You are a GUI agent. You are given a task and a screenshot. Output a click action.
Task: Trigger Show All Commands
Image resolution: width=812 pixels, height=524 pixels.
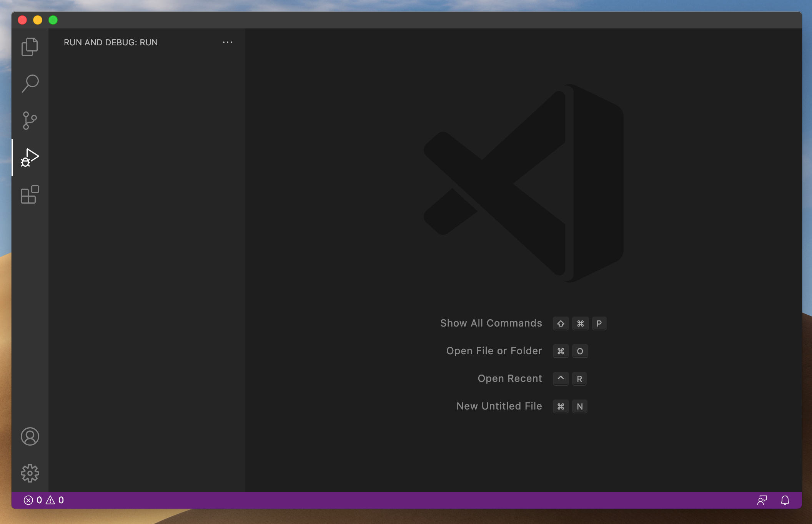coord(491,323)
